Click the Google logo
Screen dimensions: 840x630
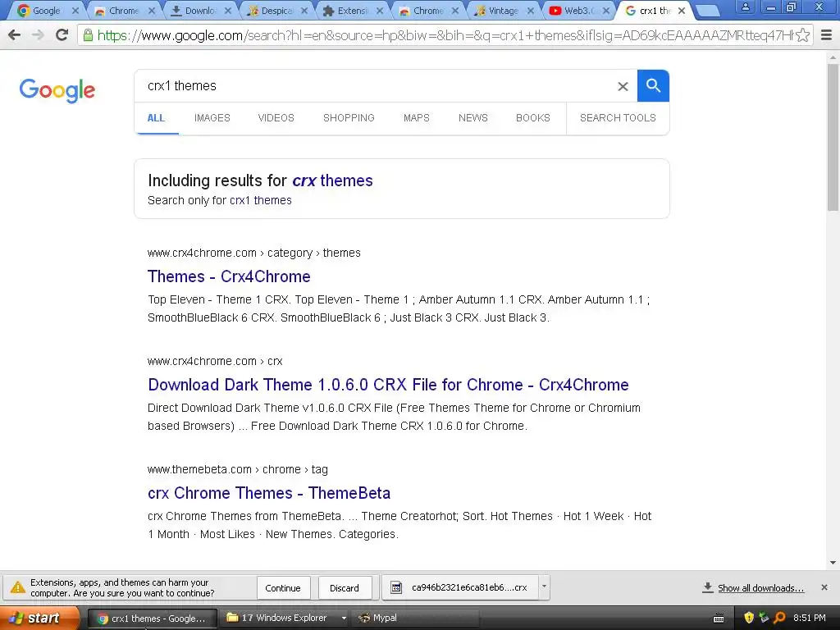[57, 90]
